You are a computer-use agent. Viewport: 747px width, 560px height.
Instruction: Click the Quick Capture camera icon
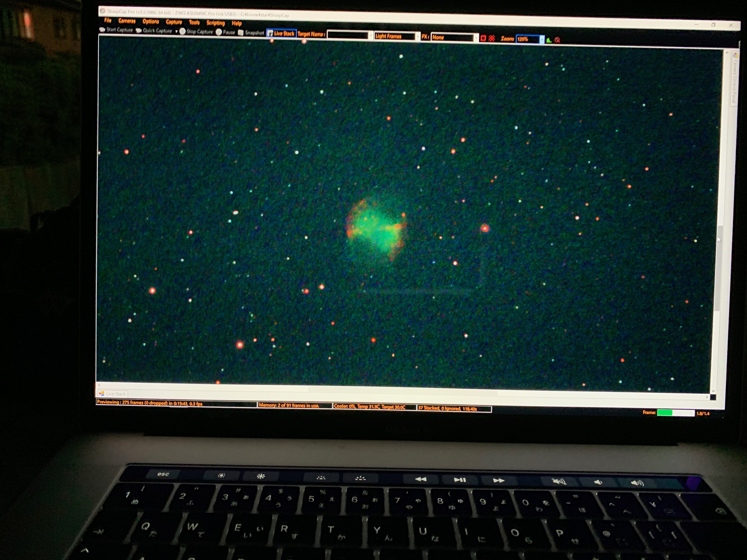pyautogui.click(x=138, y=31)
